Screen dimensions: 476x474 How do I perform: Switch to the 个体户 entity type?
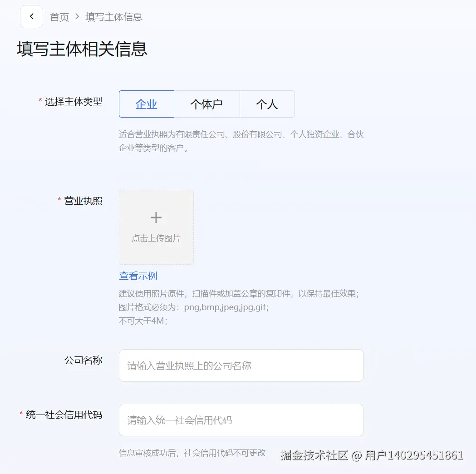[x=207, y=104]
